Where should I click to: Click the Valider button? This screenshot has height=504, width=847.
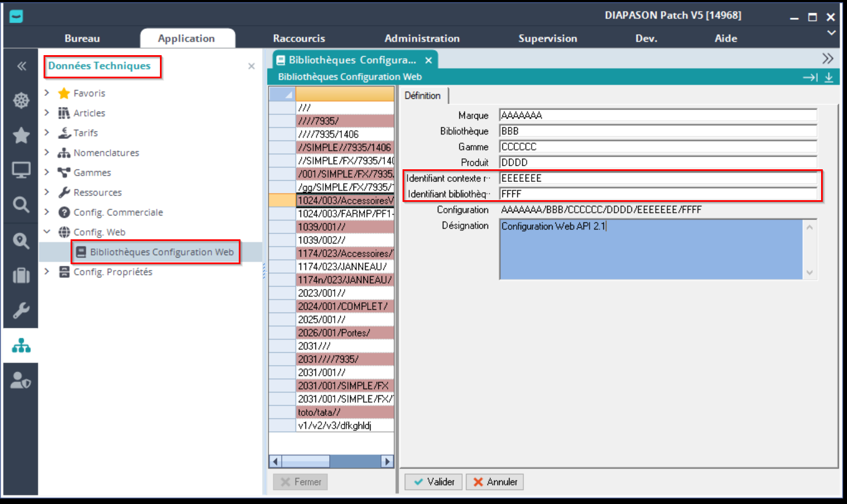pos(434,482)
